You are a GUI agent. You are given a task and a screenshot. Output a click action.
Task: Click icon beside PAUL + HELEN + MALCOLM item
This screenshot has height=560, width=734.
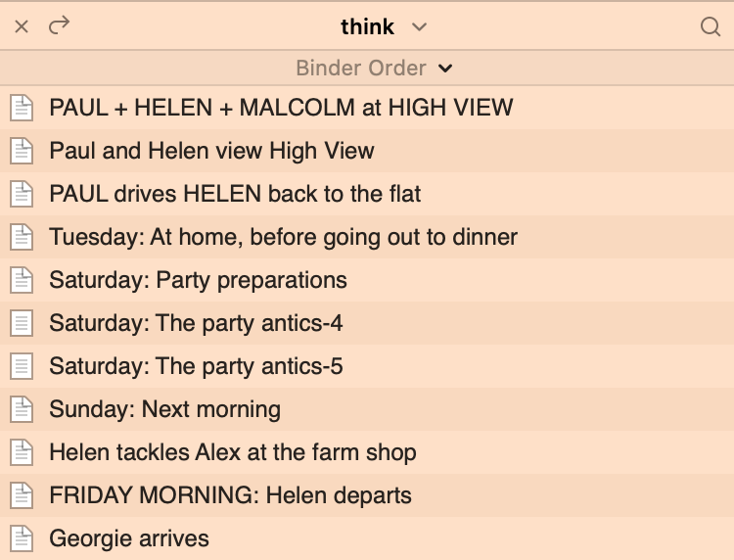coord(22,108)
